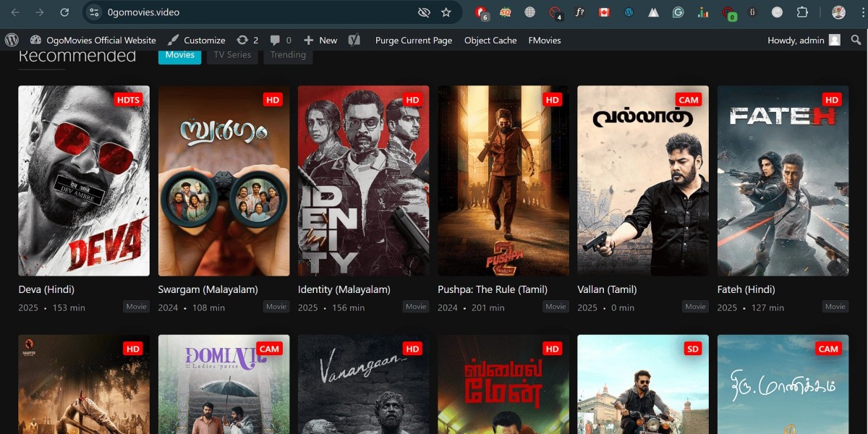The image size is (868, 434).
Task: Open the Canada flag extension
Action: point(604,12)
